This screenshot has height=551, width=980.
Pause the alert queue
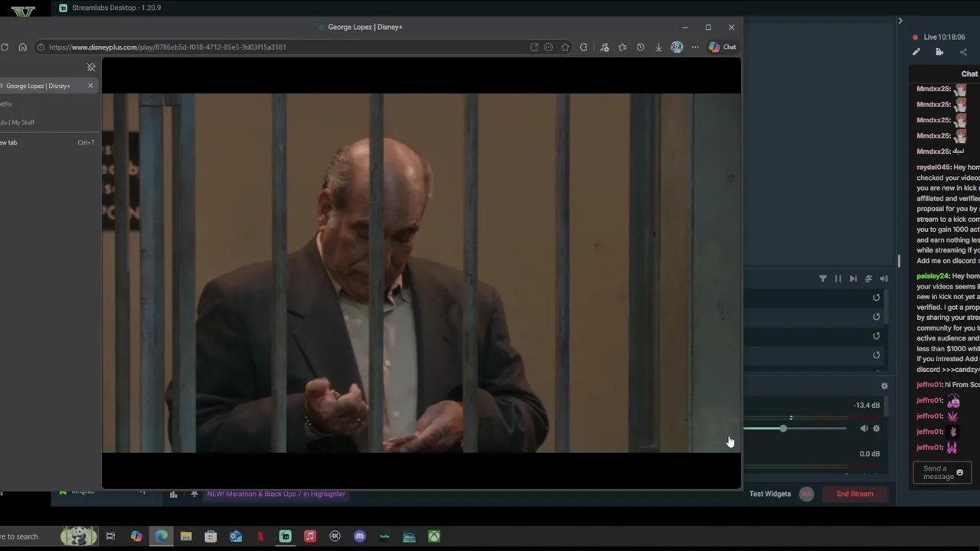pyautogui.click(x=838, y=279)
